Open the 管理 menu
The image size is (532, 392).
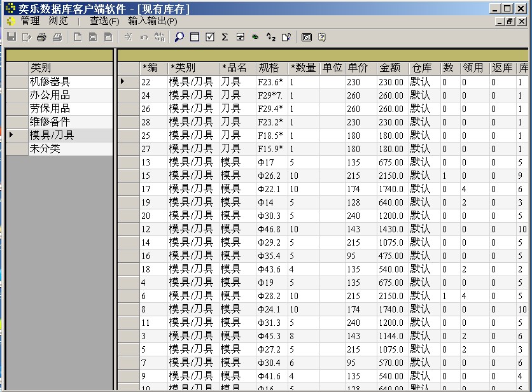tap(30, 21)
